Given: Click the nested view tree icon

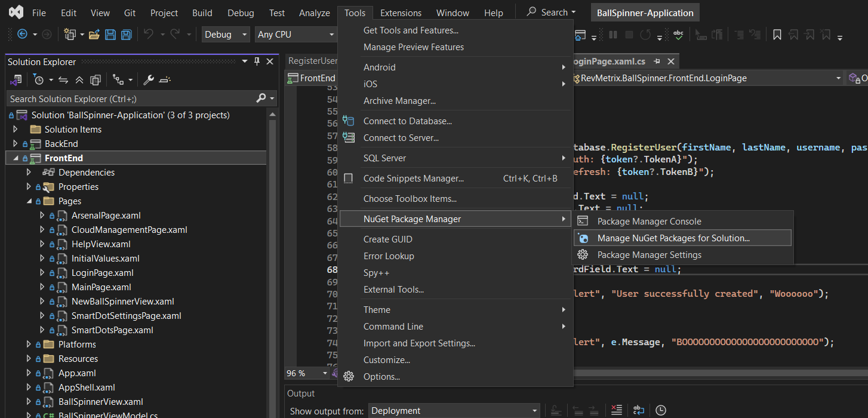Looking at the screenshot, I should tap(118, 79).
